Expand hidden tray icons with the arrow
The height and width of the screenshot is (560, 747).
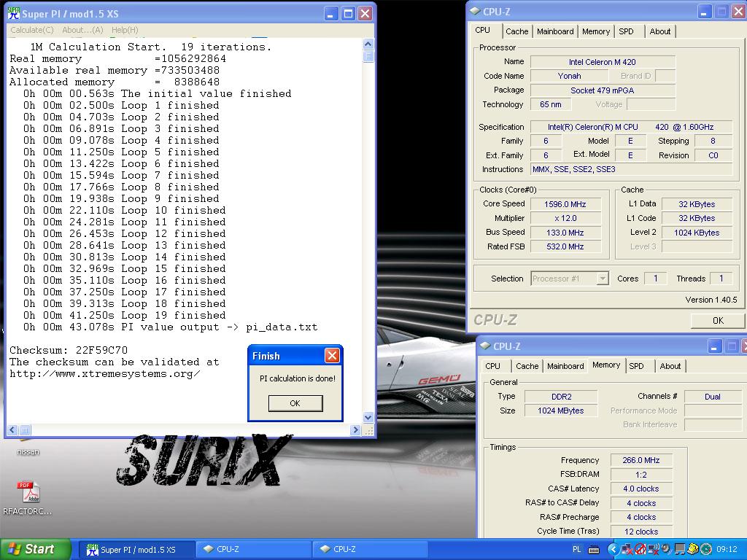tap(613, 550)
